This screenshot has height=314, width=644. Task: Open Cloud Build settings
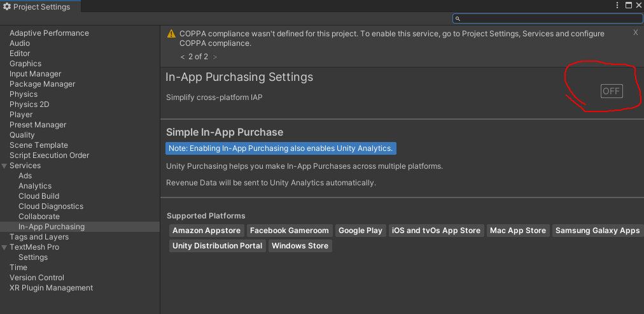[x=39, y=196]
